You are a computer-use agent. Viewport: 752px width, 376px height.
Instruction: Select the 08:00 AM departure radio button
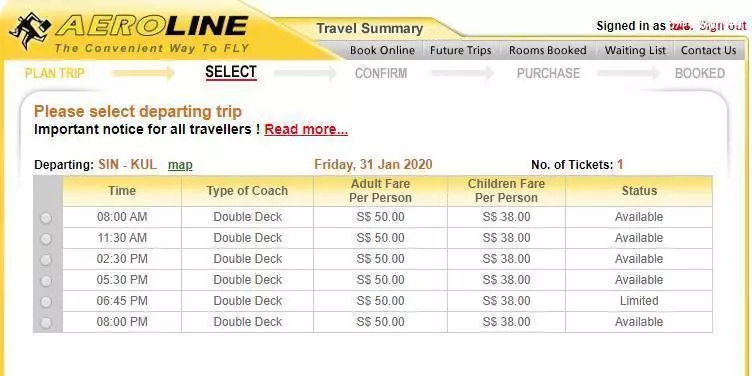pos(46,218)
